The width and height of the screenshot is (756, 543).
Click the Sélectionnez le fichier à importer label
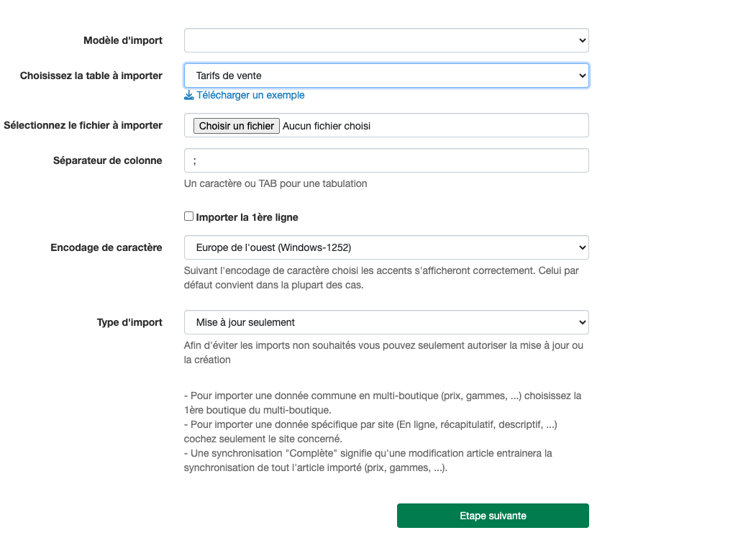[83, 125]
